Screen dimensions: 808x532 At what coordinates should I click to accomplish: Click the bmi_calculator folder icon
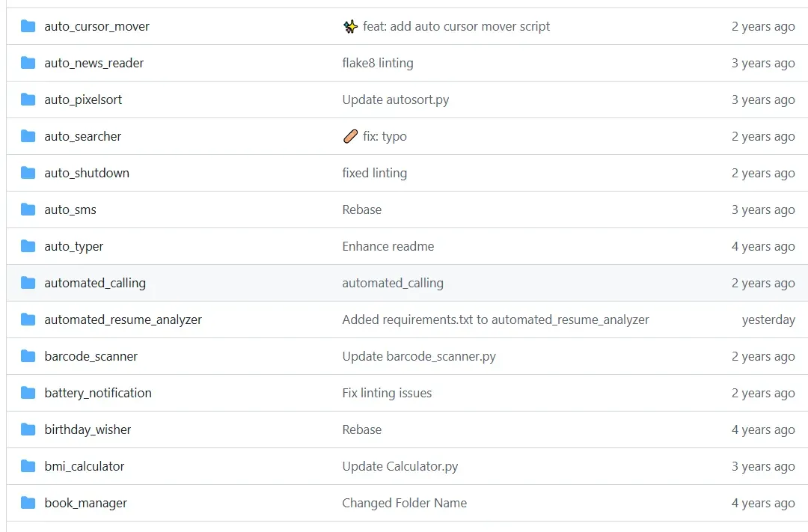tap(28, 466)
